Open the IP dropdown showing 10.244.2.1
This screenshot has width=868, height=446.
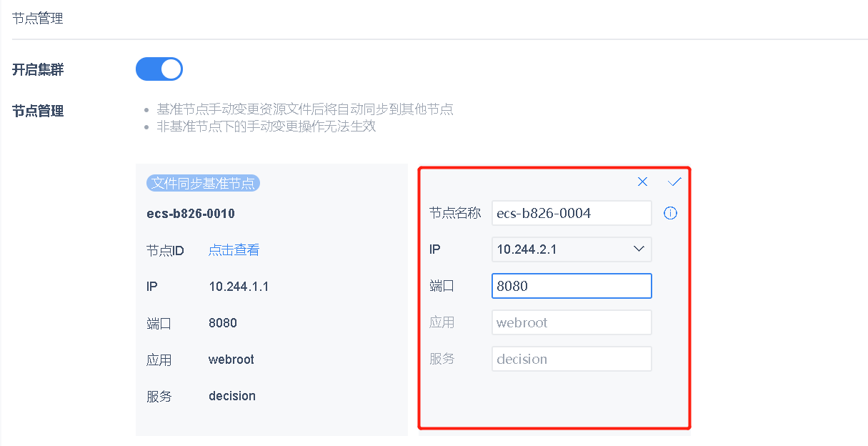pyautogui.click(x=561, y=249)
